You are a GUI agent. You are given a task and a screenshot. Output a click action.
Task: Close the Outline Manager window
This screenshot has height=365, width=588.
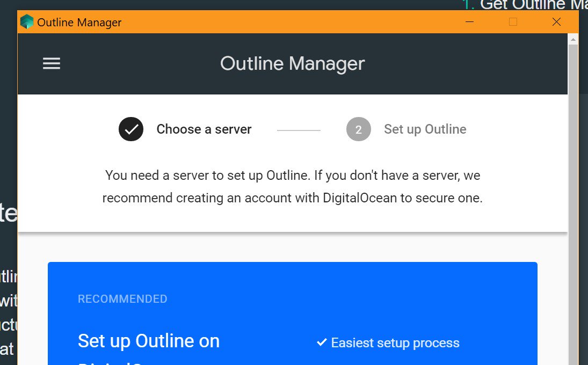coord(556,21)
